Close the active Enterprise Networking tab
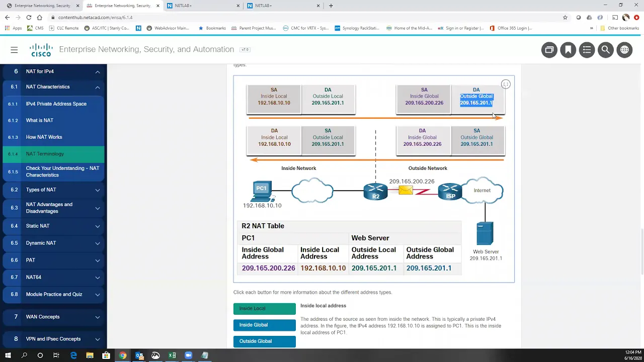Viewport: 644px width, 362px height. pyautogui.click(x=158, y=6)
